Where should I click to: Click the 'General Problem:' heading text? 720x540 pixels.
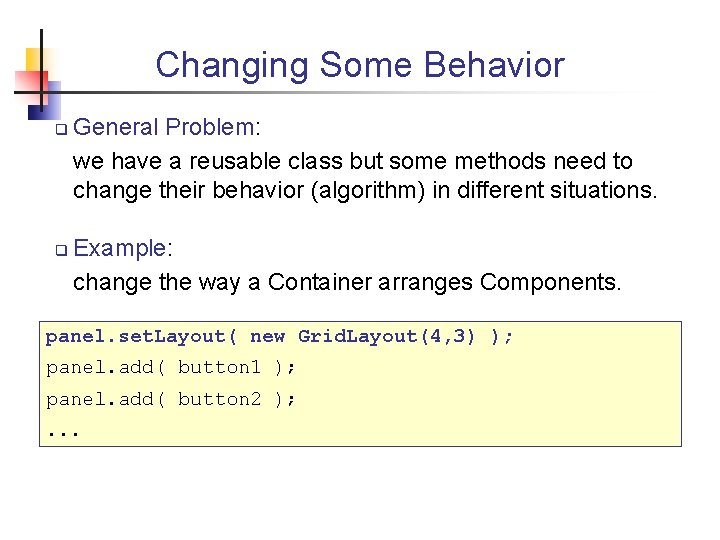[167, 128]
